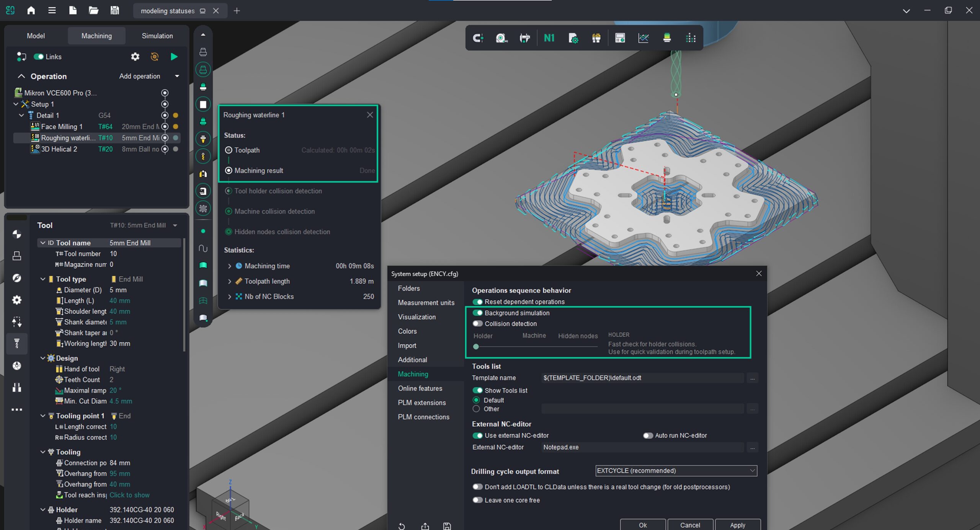The height and width of the screenshot is (530, 980).
Task: Click the N1 NC code toolbar icon
Action: [x=549, y=38]
